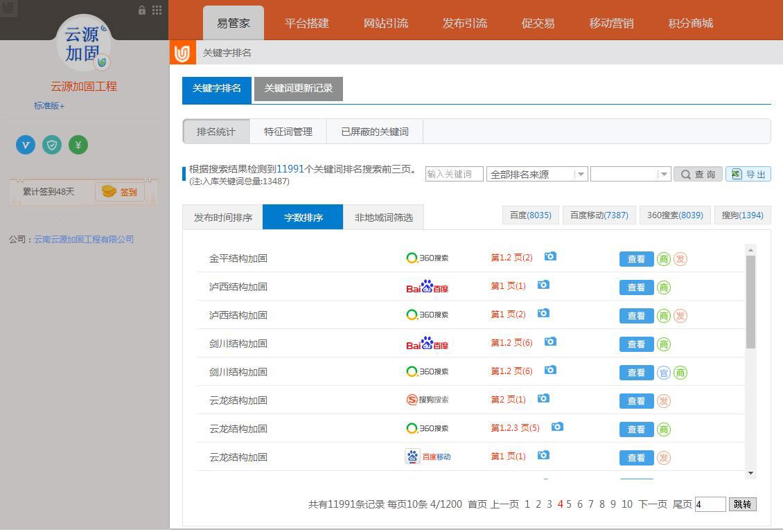Open snapshot camera for 金平结构加固 row
The width and height of the screenshot is (783, 532).
pyautogui.click(x=550, y=256)
